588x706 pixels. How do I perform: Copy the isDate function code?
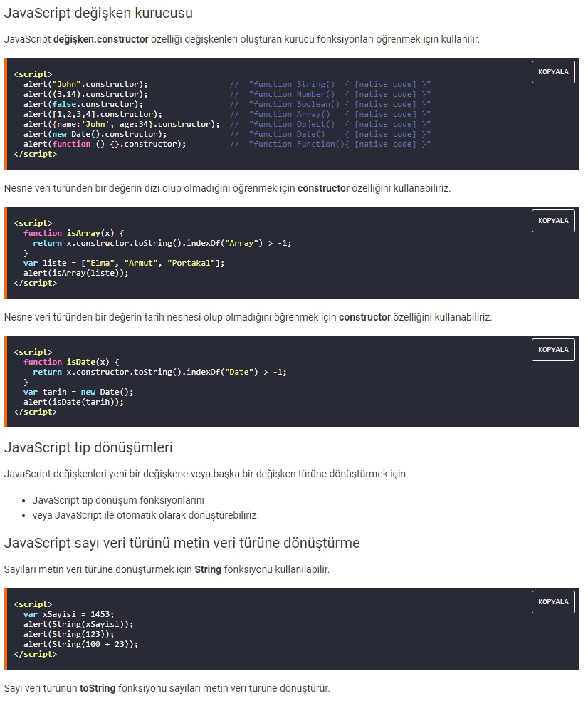coord(553,350)
